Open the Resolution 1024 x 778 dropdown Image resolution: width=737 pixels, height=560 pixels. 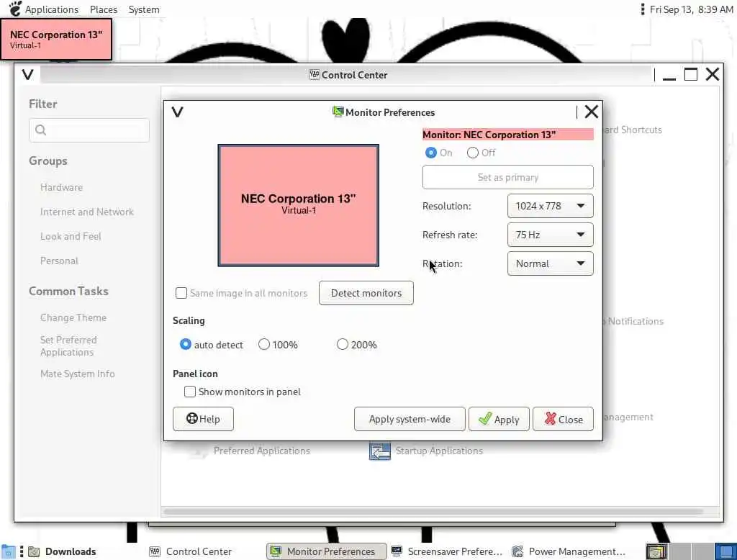click(x=550, y=206)
